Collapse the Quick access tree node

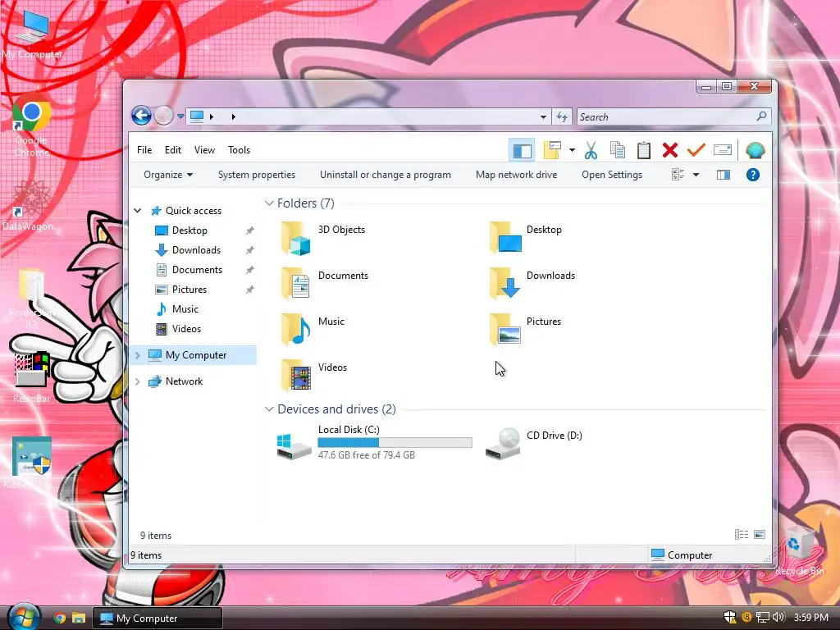point(138,211)
